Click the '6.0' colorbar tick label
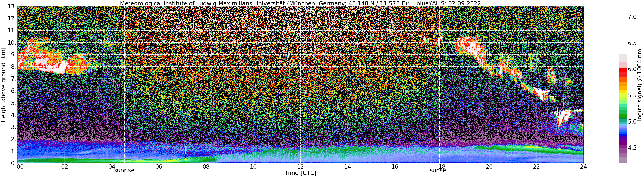This screenshot has width=644, height=177. (x=632, y=69)
